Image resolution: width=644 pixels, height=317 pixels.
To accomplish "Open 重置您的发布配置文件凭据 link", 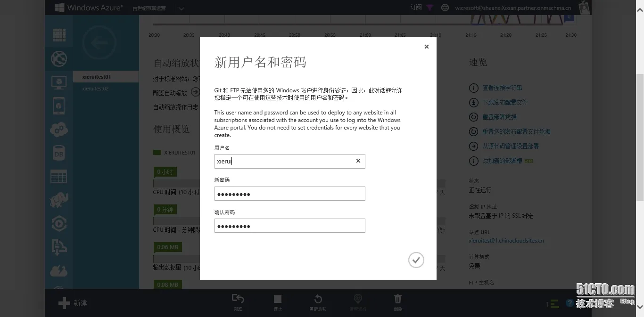I will [516, 131].
